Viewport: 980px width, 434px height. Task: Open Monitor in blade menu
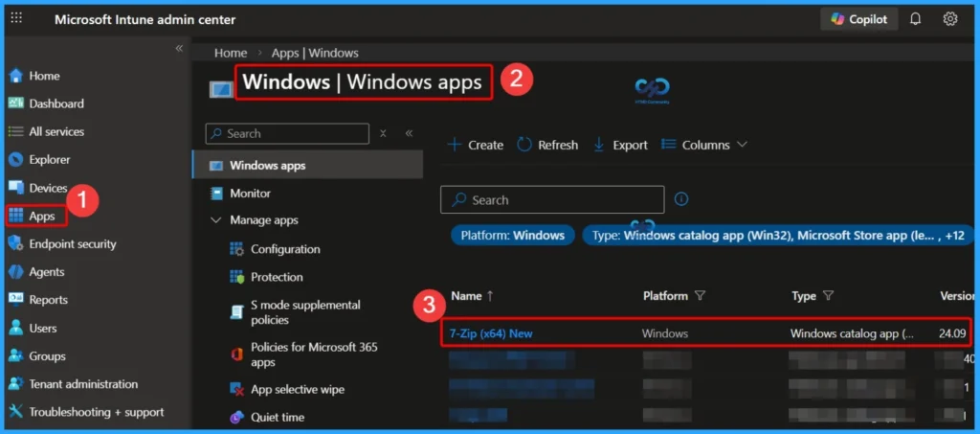[250, 194]
